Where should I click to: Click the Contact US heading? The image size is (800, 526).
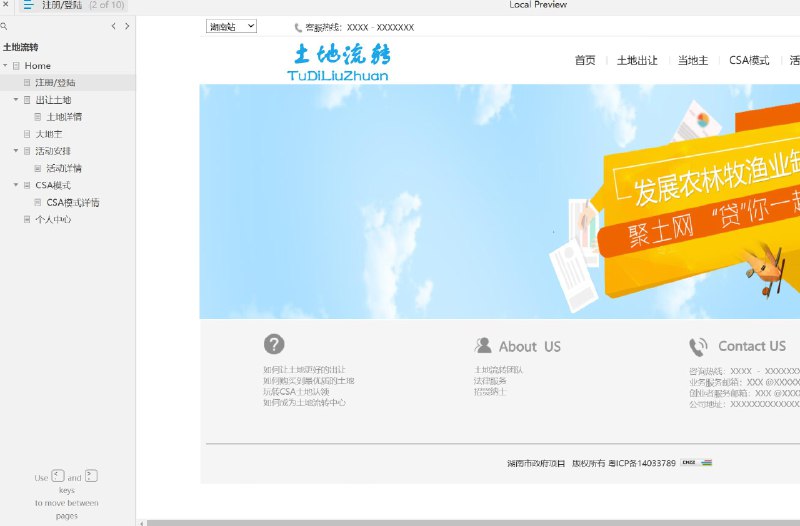point(752,346)
